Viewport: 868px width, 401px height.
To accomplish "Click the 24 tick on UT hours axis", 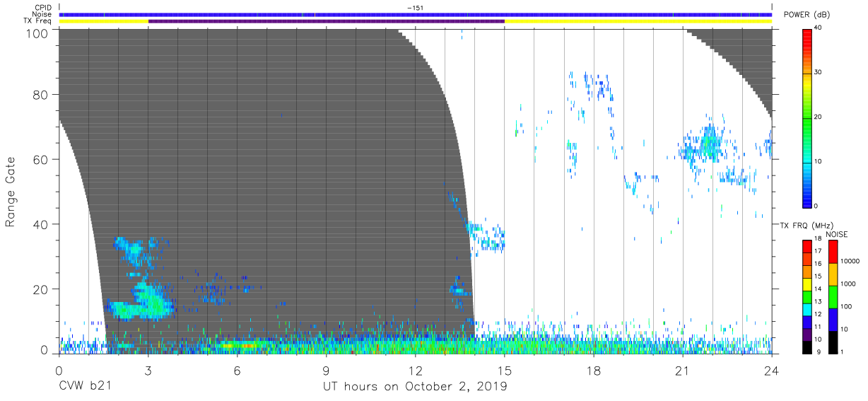I will pyautogui.click(x=772, y=371).
